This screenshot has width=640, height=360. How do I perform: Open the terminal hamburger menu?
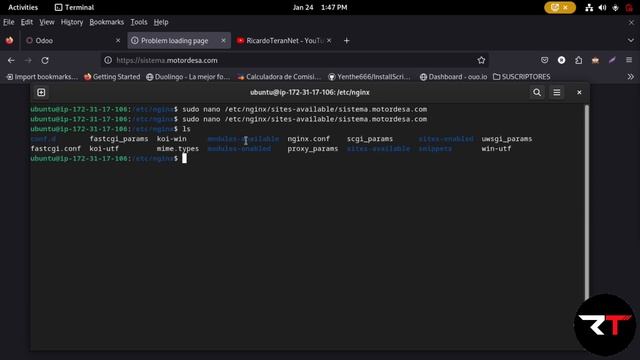coord(557,93)
